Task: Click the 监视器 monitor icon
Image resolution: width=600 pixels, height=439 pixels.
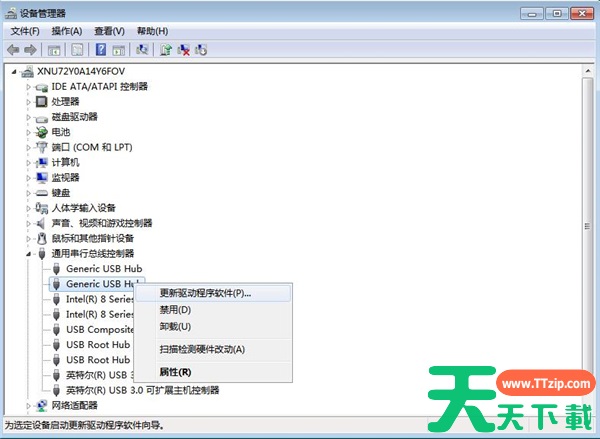Action: (42, 178)
